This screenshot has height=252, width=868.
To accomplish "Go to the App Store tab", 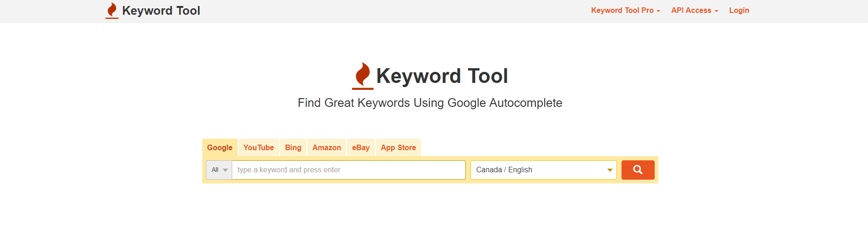I will (398, 147).
